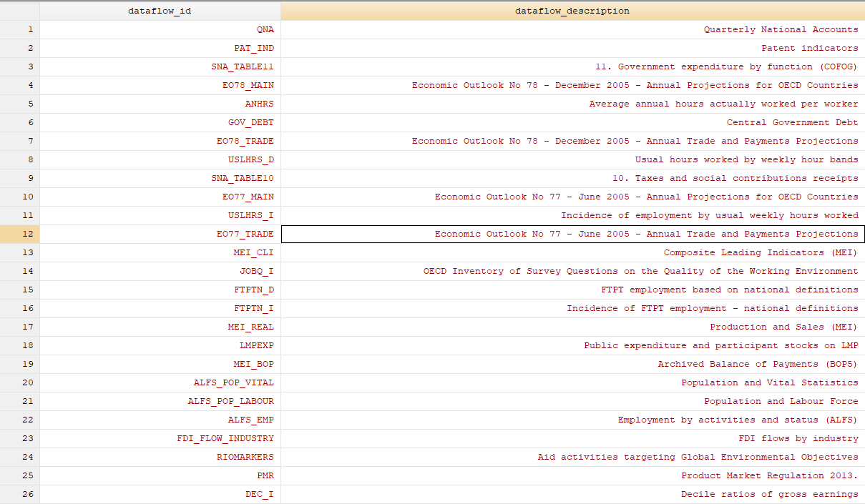
Task: Click the MEI_BOP cell
Action: [x=160, y=364]
